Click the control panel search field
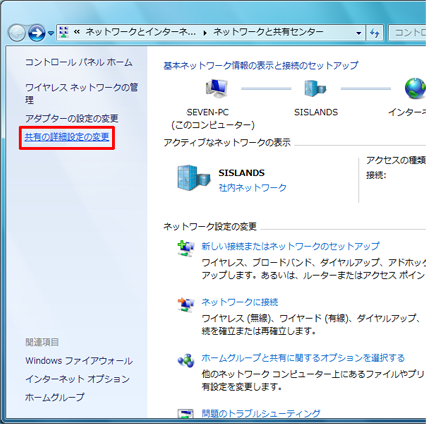The height and width of the screenshot is (424, 426). pos(407,33)
